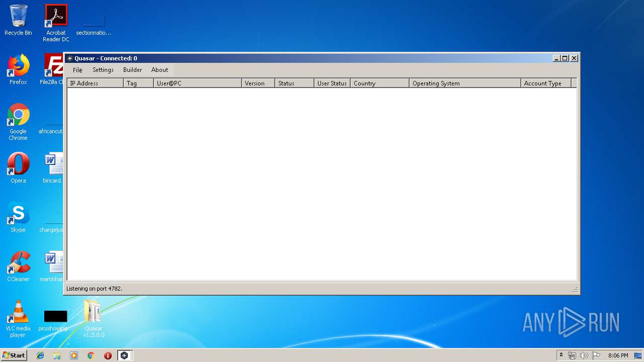Maximize the Quasar window
644x362 pixels.
tap(565, 58)
